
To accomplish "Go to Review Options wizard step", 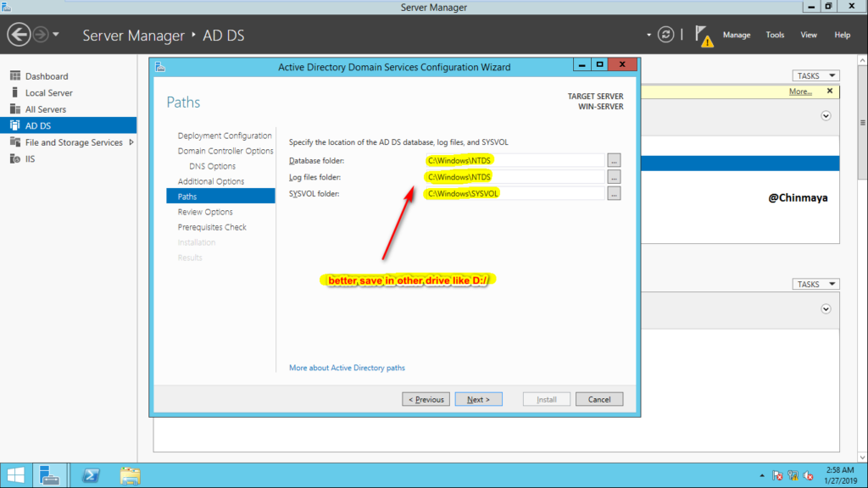I will pyautogui.click(x=205, y=211).
